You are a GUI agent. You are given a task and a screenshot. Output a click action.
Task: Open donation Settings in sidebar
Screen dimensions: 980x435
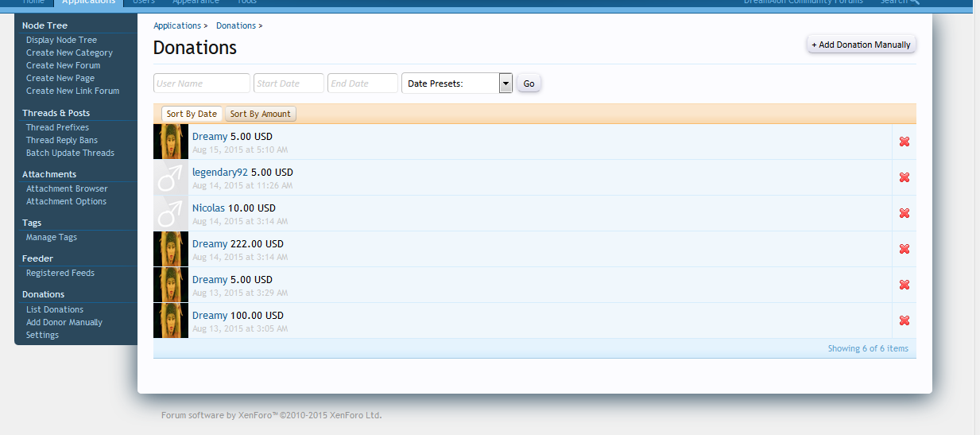click(42, 335)
